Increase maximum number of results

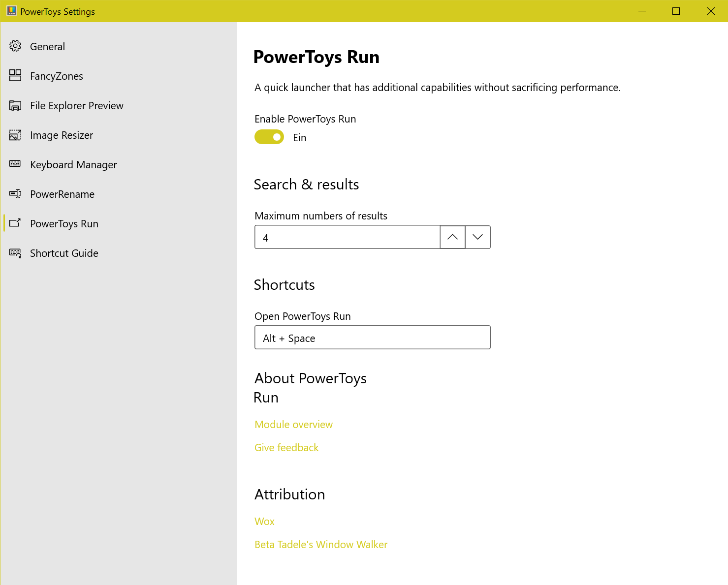pos(452,237)
